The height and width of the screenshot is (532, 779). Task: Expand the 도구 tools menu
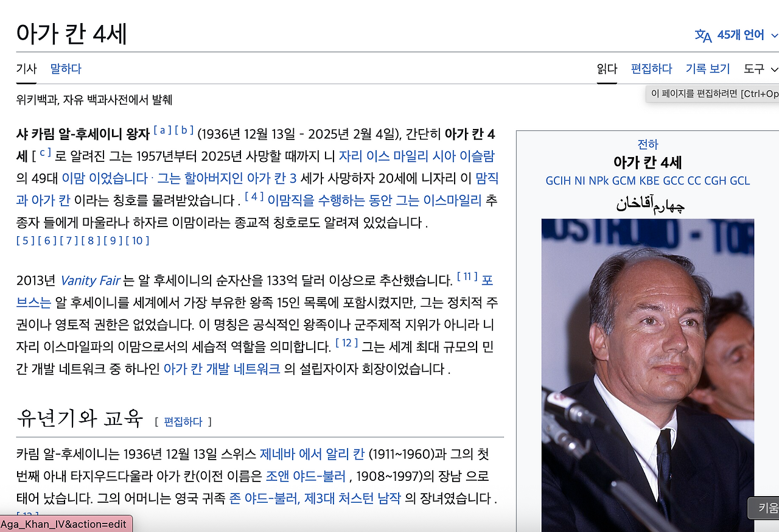pyautogui.click(x=761, y=69)
